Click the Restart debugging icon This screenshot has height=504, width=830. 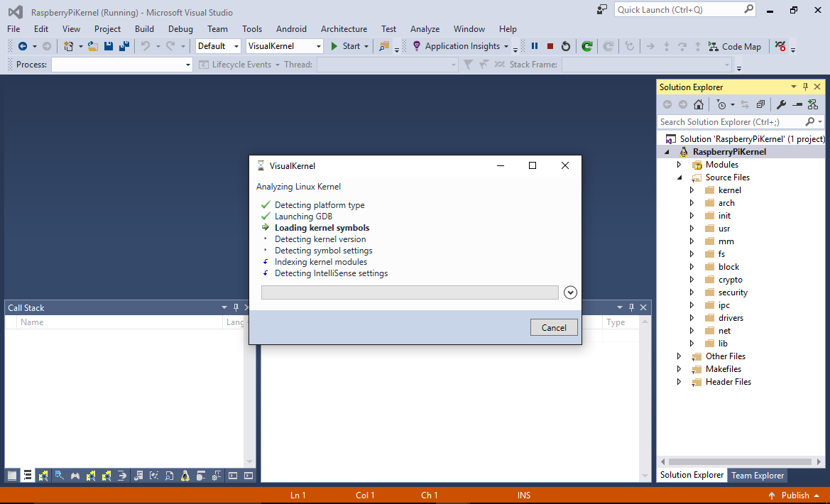point(566,47)
